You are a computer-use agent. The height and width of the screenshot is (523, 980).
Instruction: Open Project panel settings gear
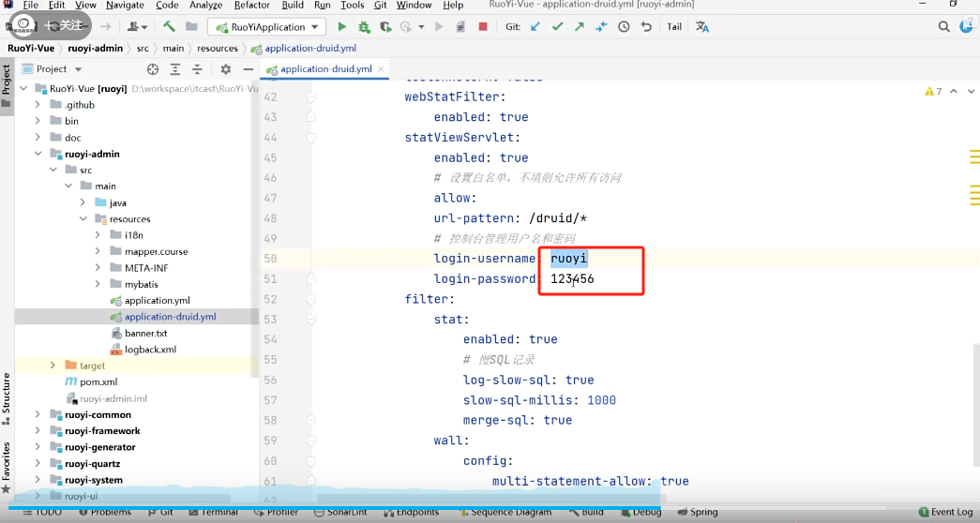(226, 69)
